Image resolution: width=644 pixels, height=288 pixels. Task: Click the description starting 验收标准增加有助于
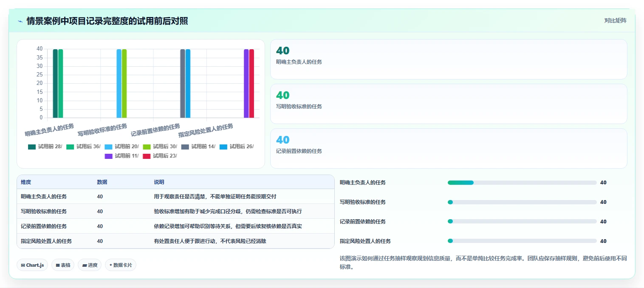click(228, 212)
